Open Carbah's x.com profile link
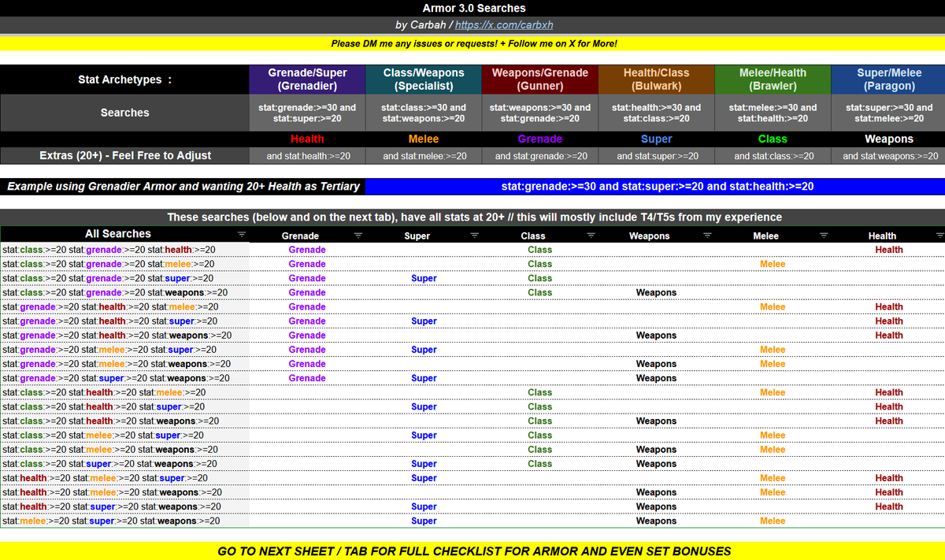This screenshot has height=560, width=945. [x=502, y=24]
